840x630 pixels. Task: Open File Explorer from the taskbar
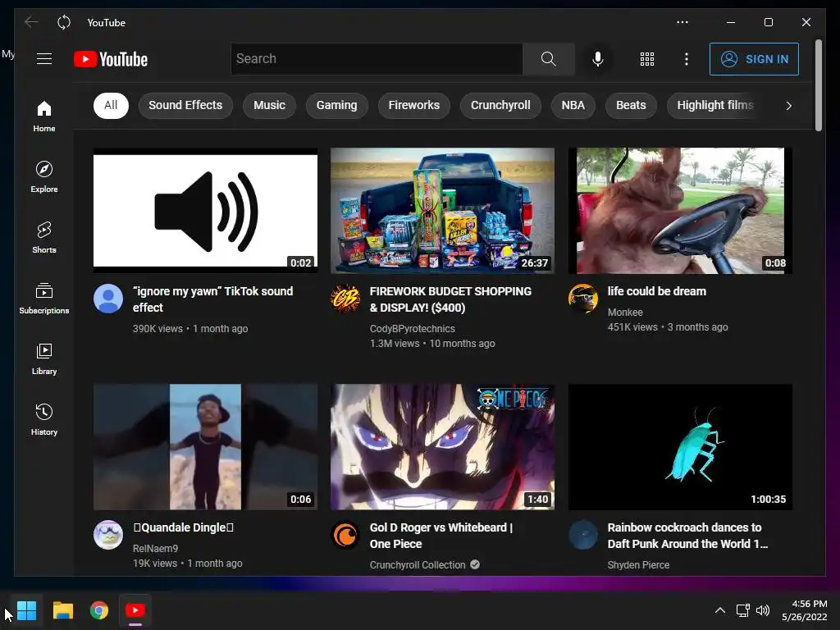62,610
